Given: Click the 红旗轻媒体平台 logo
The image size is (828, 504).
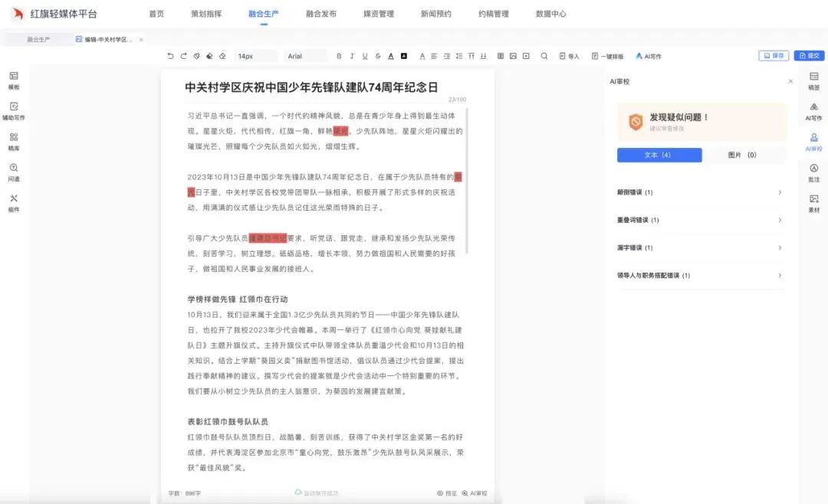Looking at the screenshot, I should (x=54, y=14).
